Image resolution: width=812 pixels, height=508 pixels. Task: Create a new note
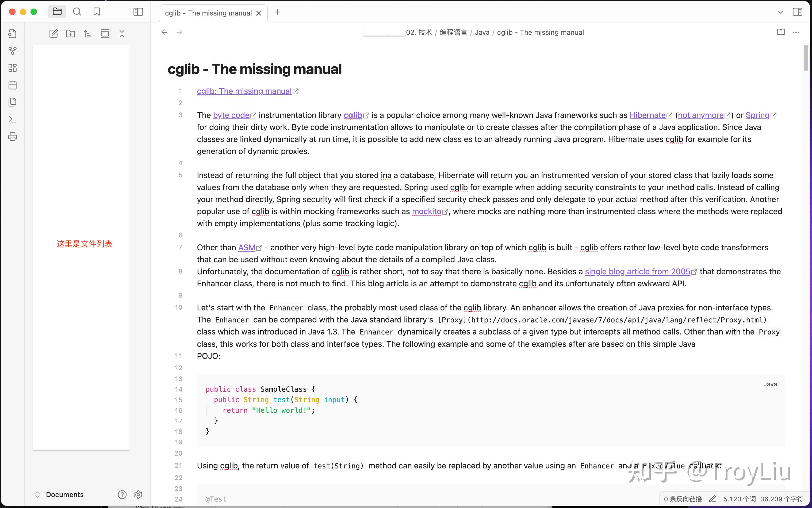(53, 34)
